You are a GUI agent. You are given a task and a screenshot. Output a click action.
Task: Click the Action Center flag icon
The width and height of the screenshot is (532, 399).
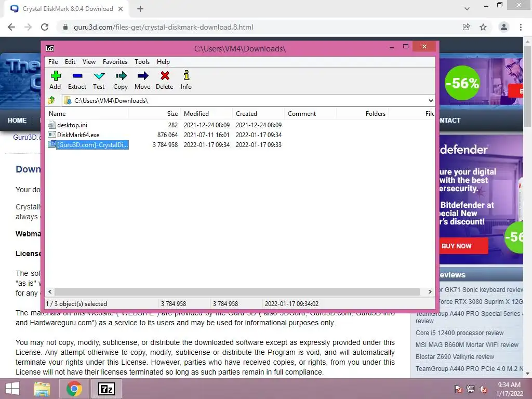458,389
